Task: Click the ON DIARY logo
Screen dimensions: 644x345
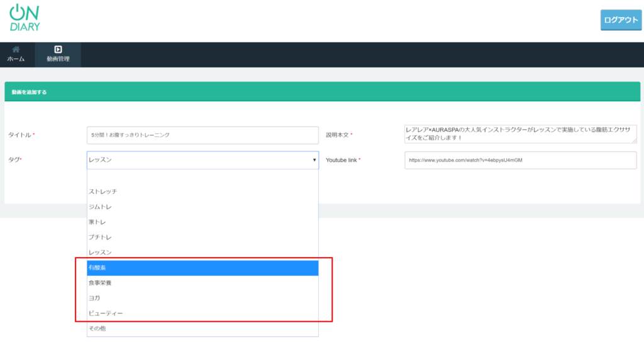Action: 25,18
